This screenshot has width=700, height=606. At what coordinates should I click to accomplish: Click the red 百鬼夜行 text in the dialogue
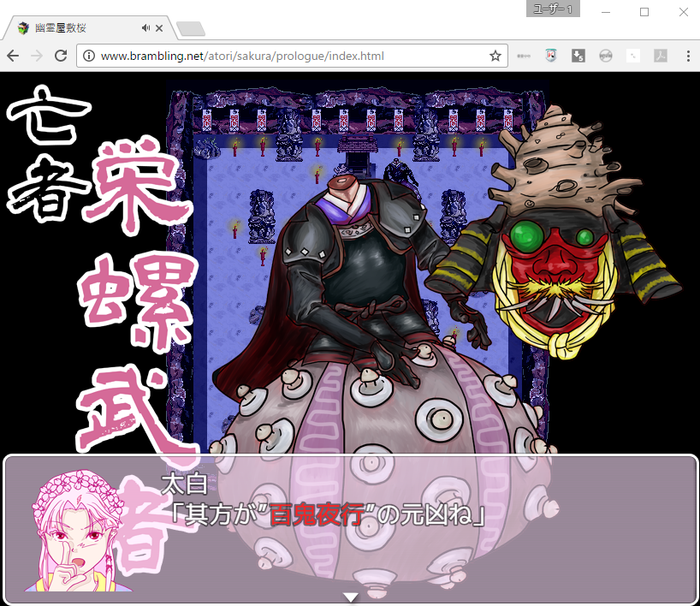(317, 515)
